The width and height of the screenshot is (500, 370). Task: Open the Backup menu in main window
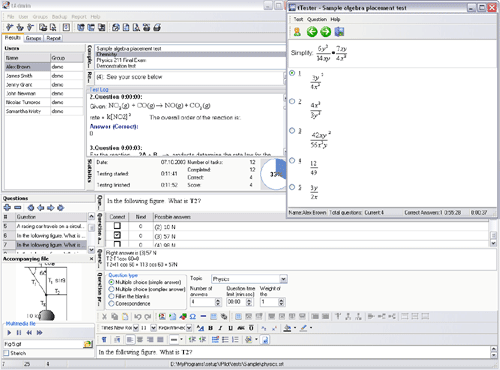coord(59,17)
